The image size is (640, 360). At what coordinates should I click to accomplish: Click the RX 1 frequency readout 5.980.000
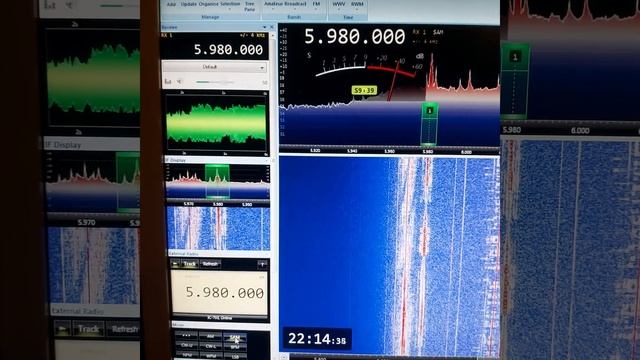click(228, 50)
